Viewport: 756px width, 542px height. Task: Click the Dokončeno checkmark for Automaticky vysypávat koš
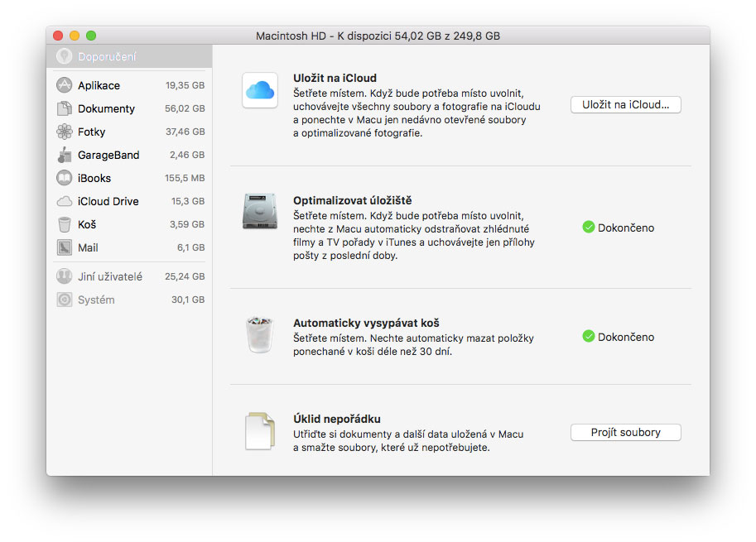tap(588, 336)
